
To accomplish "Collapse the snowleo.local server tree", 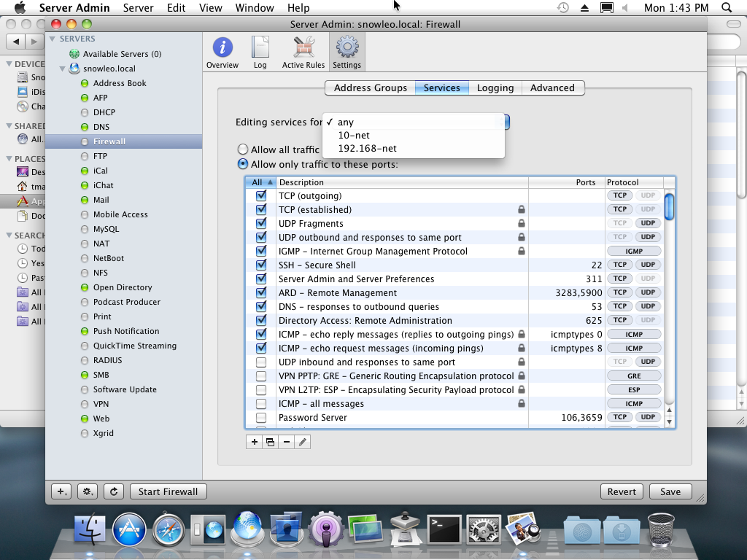I will point(63,69).
